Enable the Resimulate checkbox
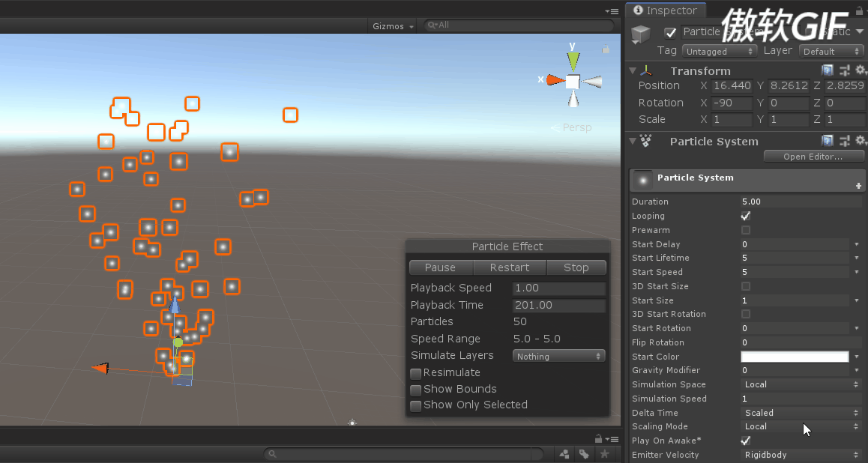868x463 pixels. tap(416, 373)
